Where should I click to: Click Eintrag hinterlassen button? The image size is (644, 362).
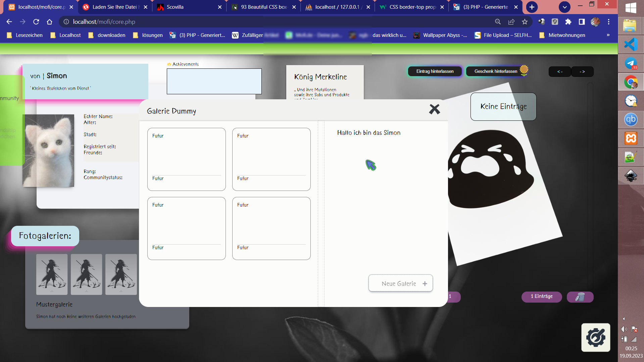pos(435,71)
